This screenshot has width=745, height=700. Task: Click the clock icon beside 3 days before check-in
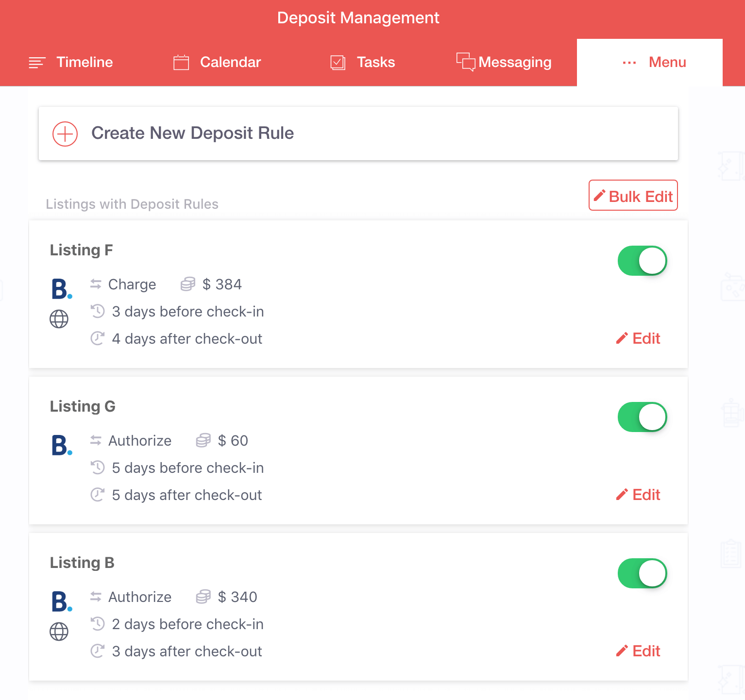[98, 311]
